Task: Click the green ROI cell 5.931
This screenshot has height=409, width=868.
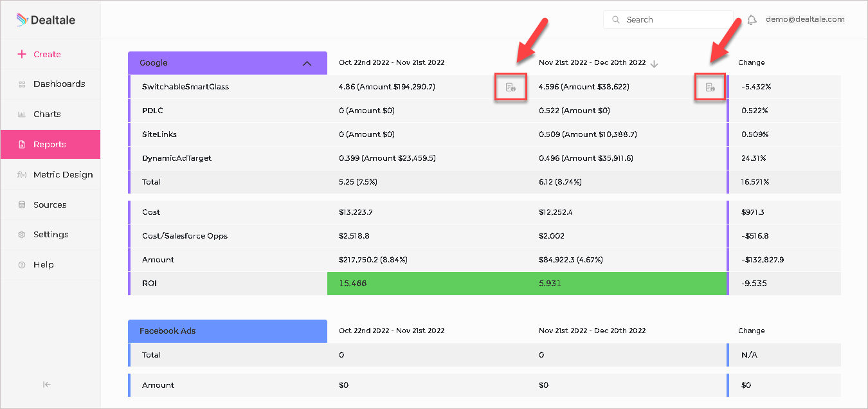Action: click(x=627, y=284)
